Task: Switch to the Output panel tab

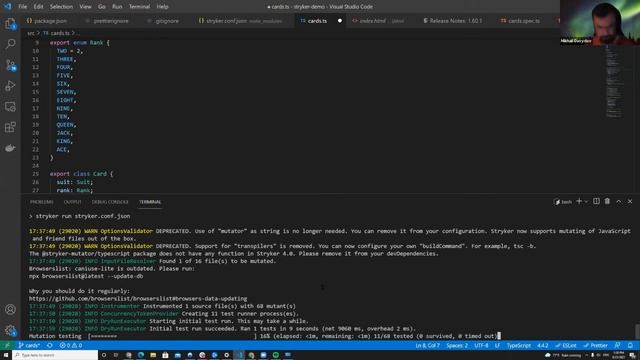Action: pyautogui.click(x=73, y=202)
